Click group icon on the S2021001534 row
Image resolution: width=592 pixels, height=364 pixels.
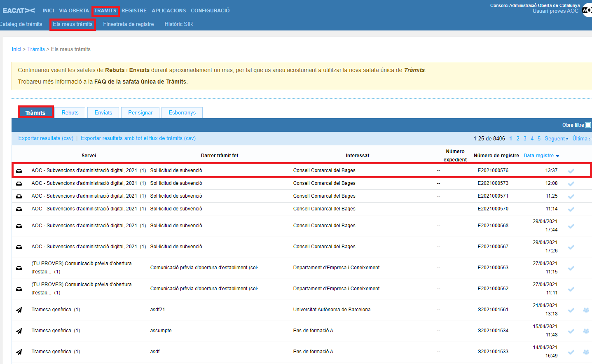(x=586, y=331)
